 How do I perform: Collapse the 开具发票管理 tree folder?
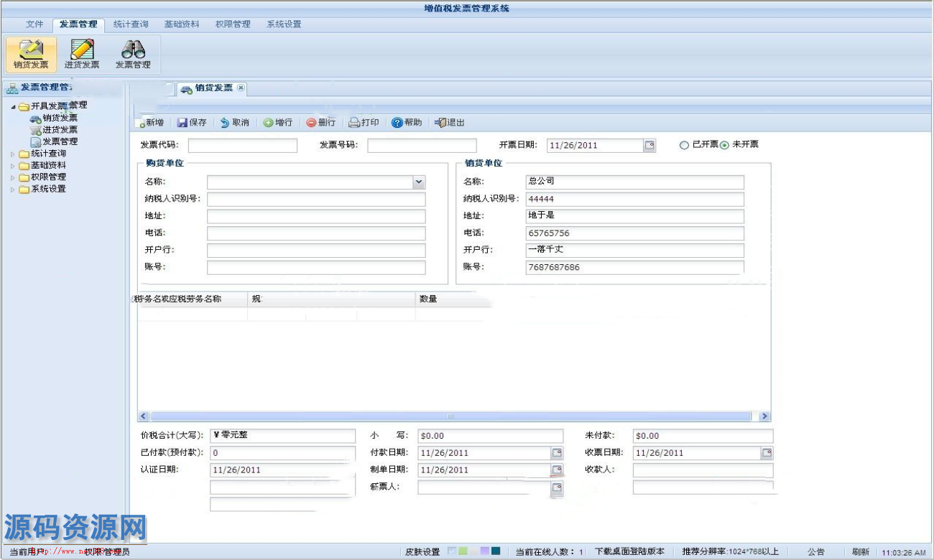(14, 107)
